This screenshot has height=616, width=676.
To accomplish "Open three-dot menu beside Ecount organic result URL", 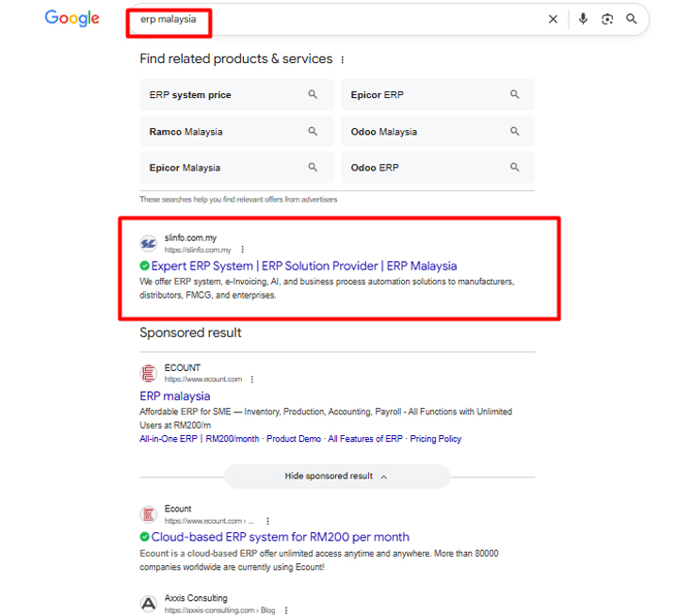I will tap(267, 521).
